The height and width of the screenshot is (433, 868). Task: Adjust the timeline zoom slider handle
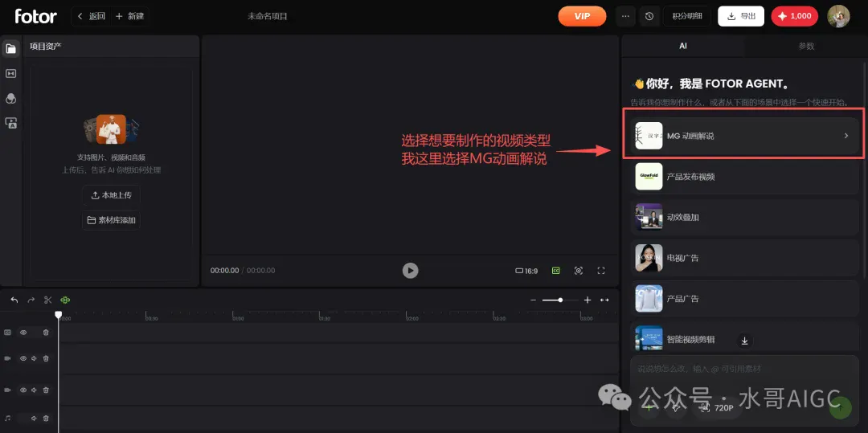(x=560, y=300)
